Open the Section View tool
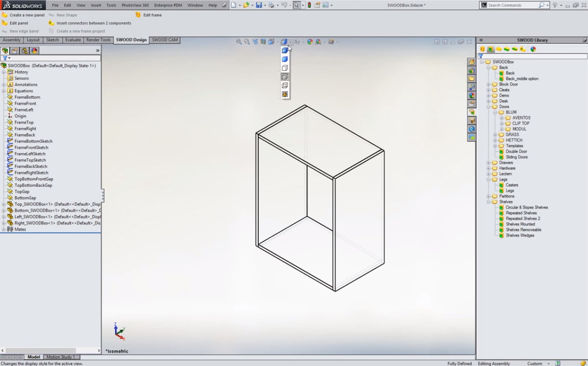The width and height of the screenshot is (588, 366). [x=263, y=42]
